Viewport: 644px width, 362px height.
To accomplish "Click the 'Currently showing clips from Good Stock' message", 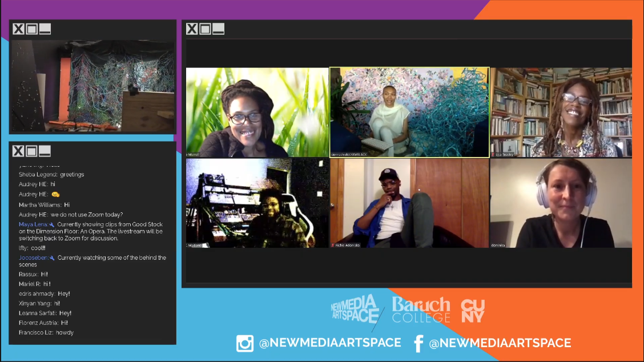I will (x=91, y=231).
